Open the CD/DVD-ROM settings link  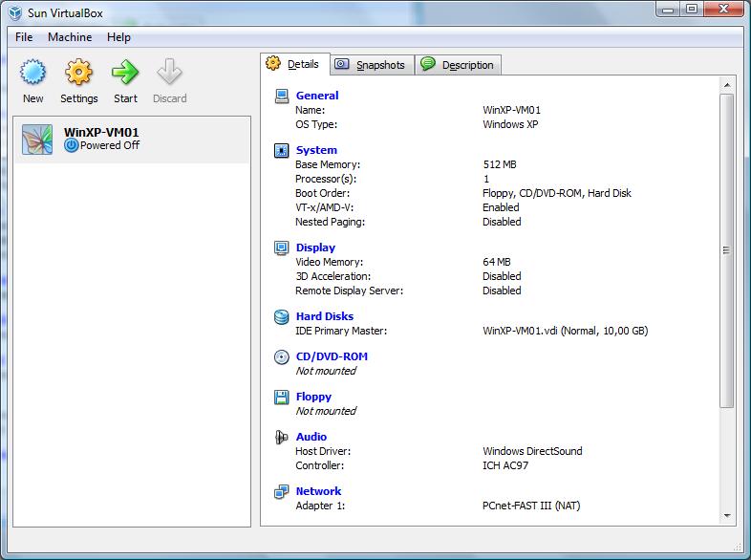point(332,356)
